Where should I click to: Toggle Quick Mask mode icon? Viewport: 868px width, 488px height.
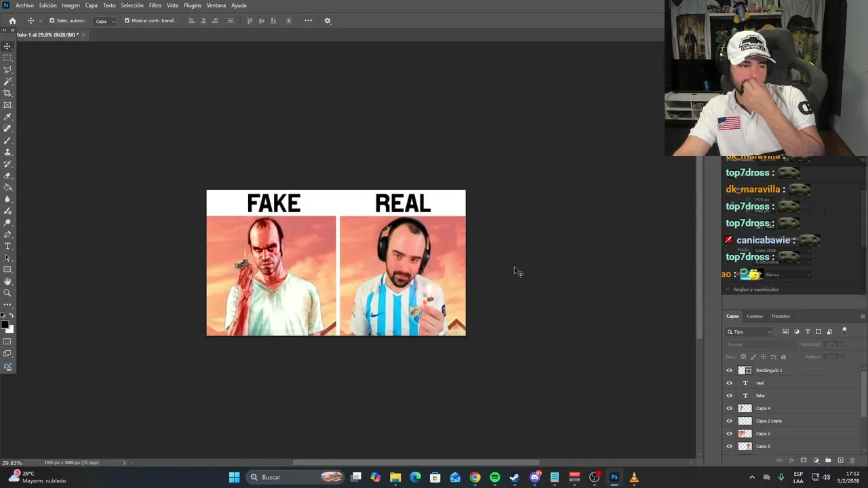point(7,342)
